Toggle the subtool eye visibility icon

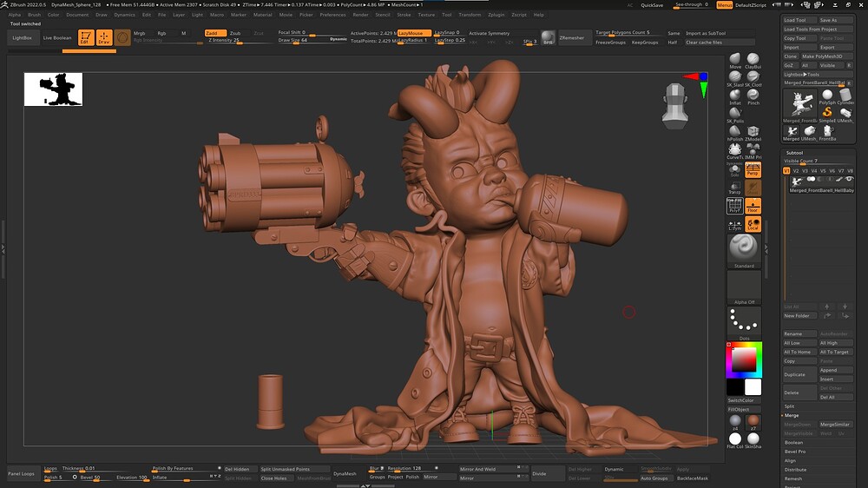point(849,180)
